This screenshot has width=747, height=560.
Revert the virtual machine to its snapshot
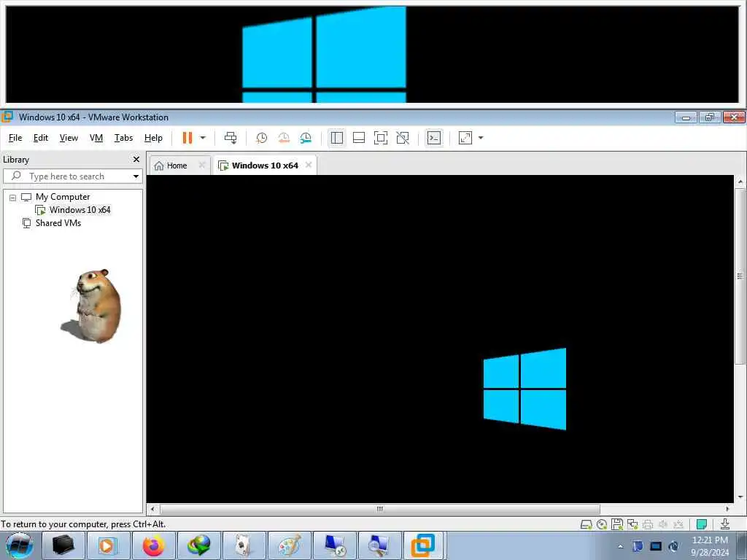[x=284, y=138]
